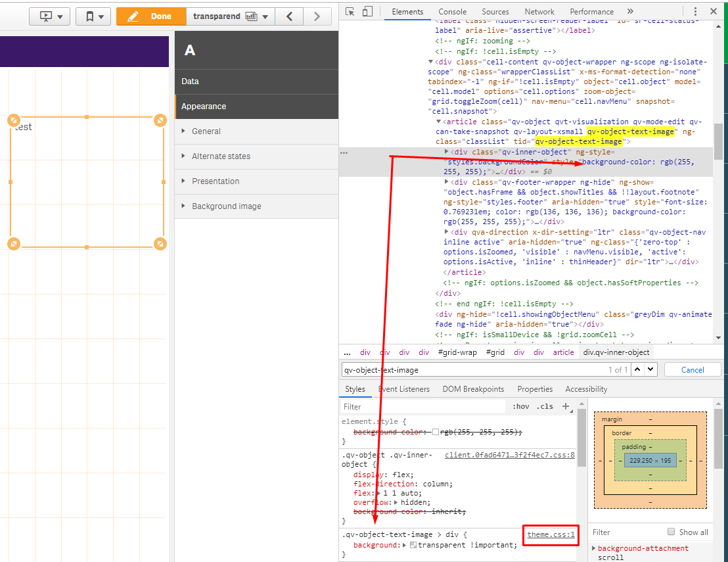This screenshot has width=728, height=562.
Task: Click the inspect element picker icon
Action: click(x=350, y=12)
